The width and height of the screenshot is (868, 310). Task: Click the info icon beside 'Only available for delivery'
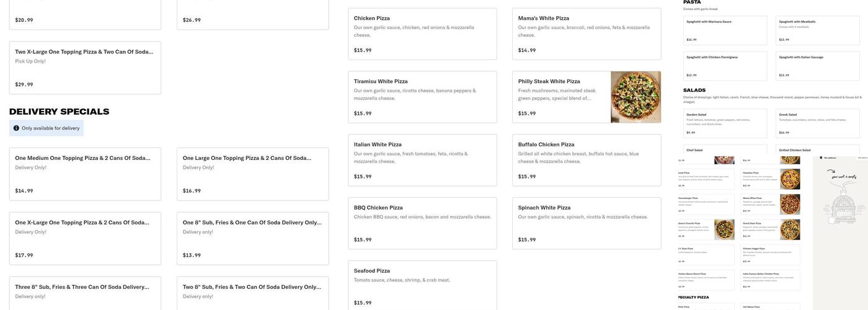(x=16, y=128)
